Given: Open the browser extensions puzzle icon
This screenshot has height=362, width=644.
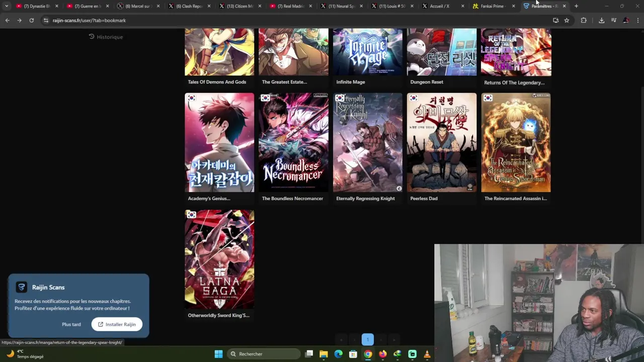Looking at the screenshot, I should (x=584, y=20).
